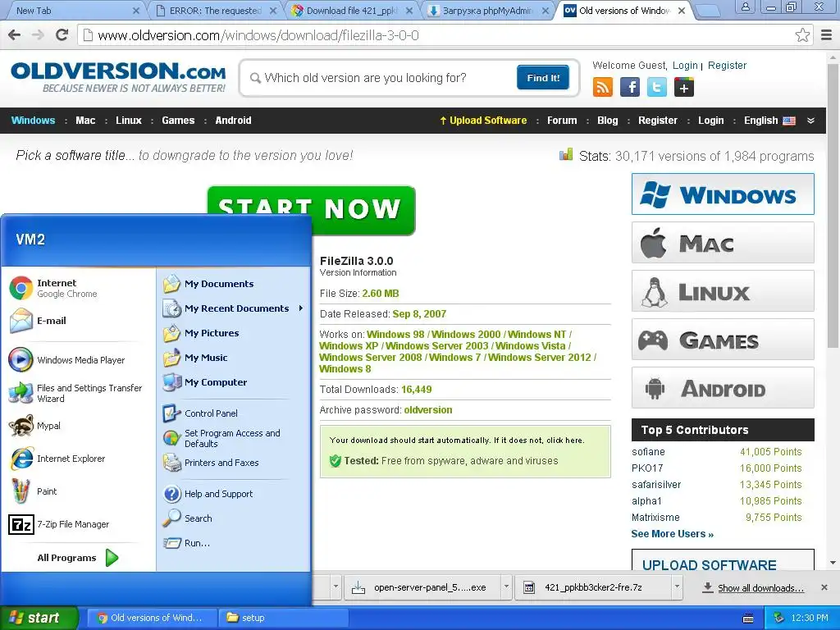Viewport: 840px width, 630px height.
Task: Select the Games platform tile
Action: pos(723,340)
